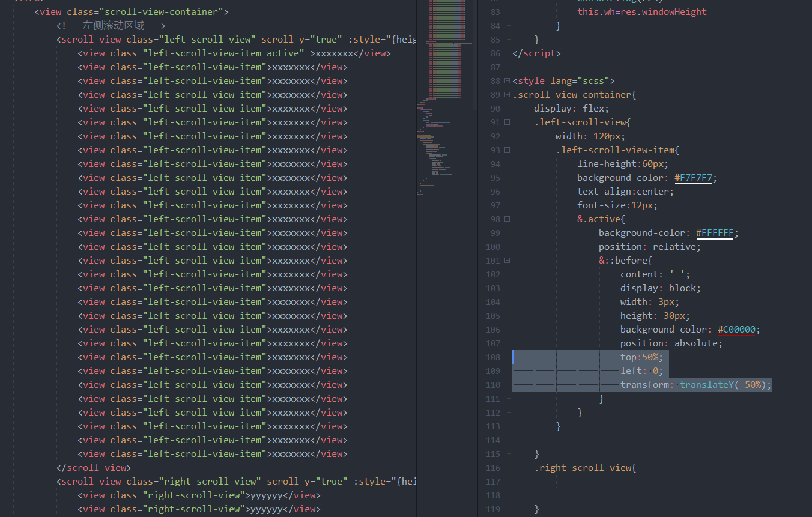Click the "position: absolute;" declaration
Screen dimensions: 812x517
pos(671,343)
